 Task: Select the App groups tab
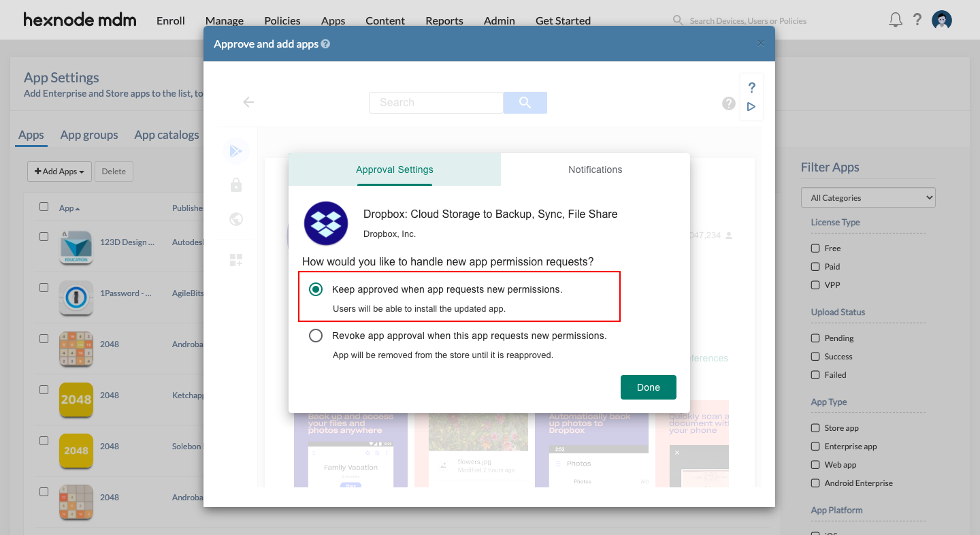(x=89, y=135)
